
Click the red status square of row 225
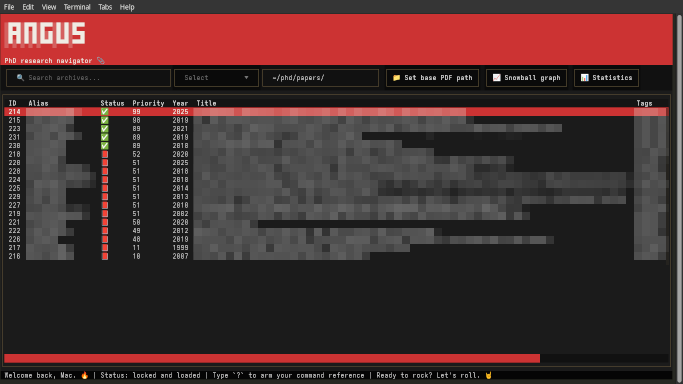pyautogui.click(x=105, y=188)
